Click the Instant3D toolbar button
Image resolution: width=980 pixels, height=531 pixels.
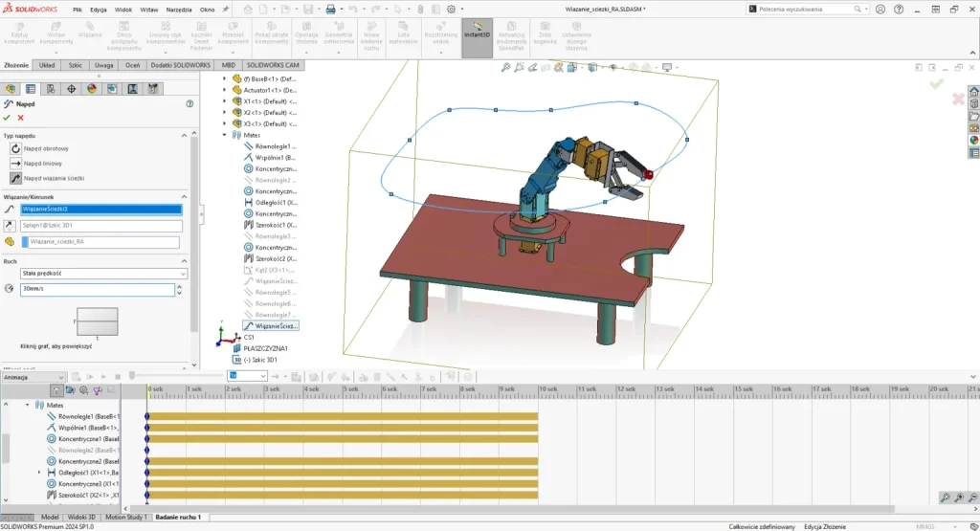pos(477,37)
